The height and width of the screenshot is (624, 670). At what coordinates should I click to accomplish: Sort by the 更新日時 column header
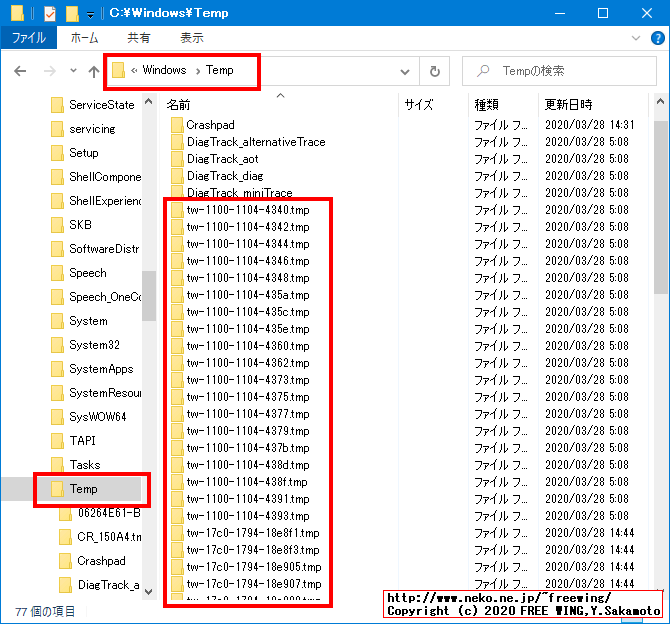pos(568,105)
